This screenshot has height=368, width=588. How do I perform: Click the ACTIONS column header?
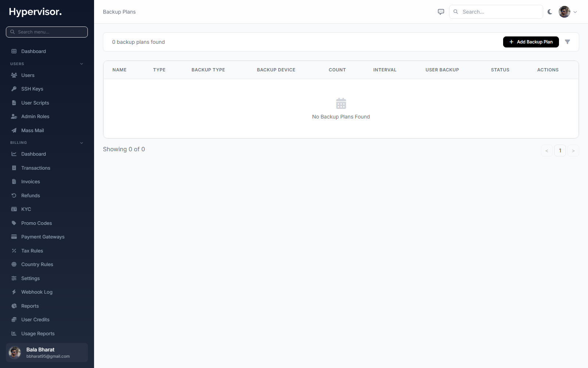click(x=548, y=70)
